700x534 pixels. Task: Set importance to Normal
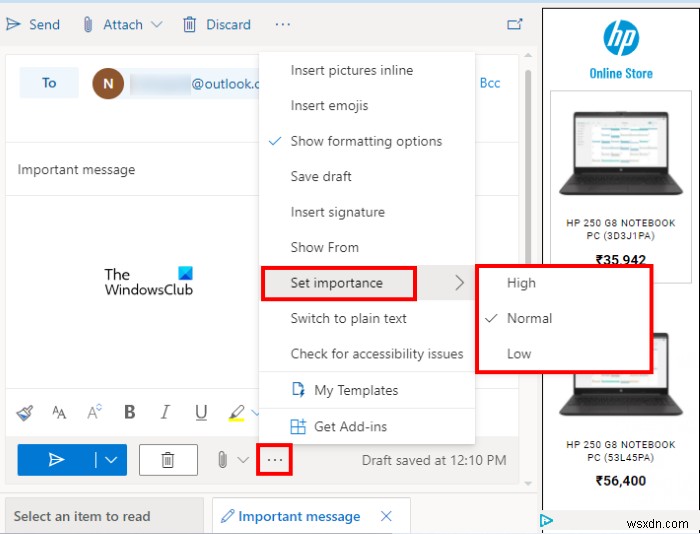tap(564, 318)
